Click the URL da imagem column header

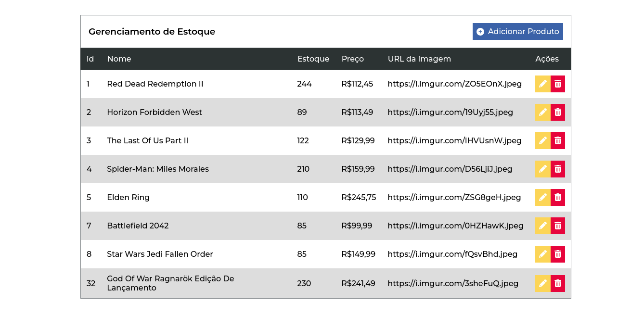(419, 59)
